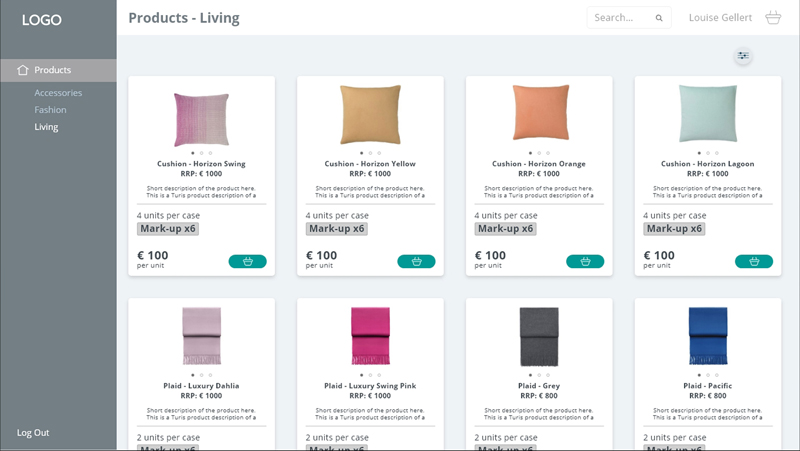The width and height of the screenshot is (800, 451).
Task: Add Cushion Horizon Orange to cart
Action: pos(585,262)
